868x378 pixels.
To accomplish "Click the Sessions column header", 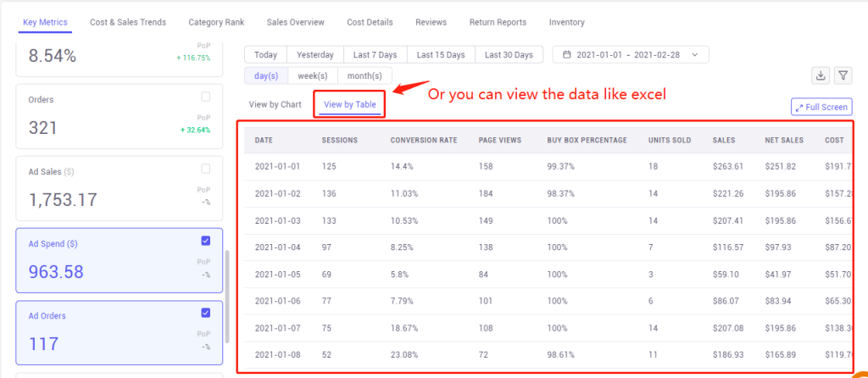I will click(x=339, y=140).
